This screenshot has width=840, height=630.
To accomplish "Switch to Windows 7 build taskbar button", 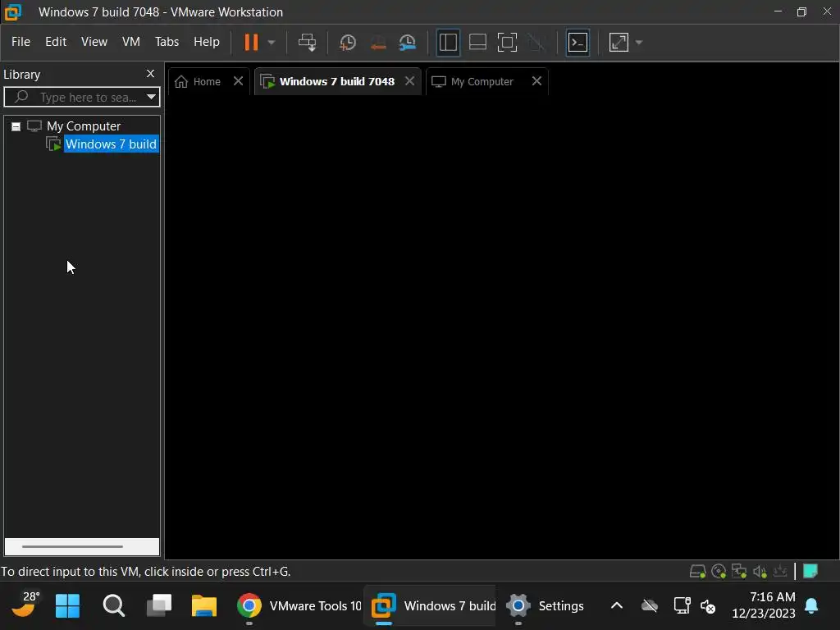I will coord(430,606).
